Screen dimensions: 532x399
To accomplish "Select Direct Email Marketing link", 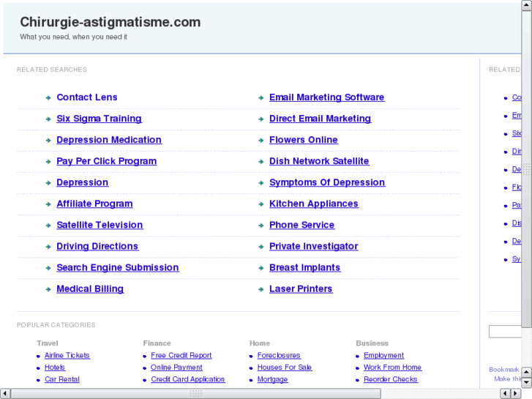I will (x=321, y=119).
